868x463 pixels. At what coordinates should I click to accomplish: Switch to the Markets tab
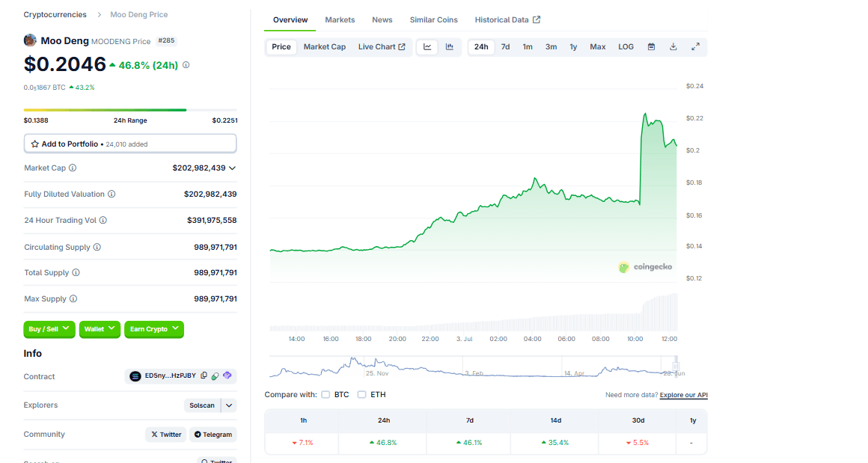[x=340, y=19]
